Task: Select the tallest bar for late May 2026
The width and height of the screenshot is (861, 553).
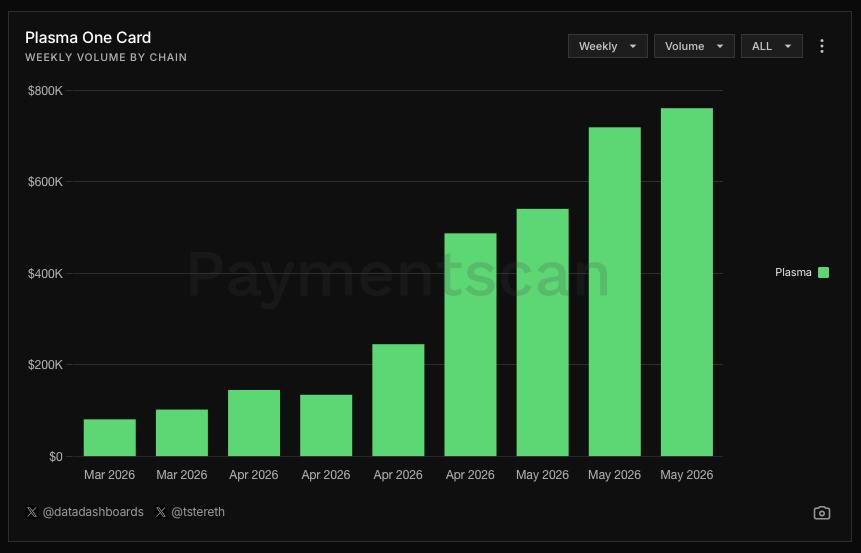Action: tap(687, 282)
